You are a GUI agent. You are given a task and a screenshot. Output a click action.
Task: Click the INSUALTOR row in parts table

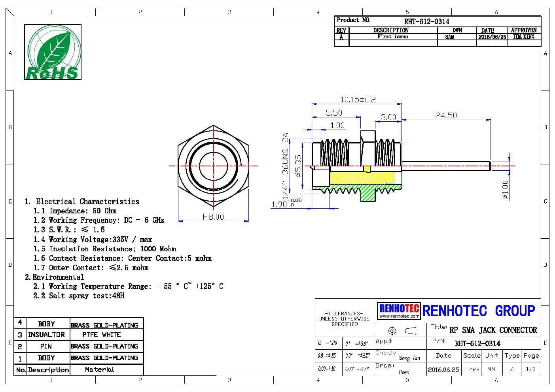[46, 334]
